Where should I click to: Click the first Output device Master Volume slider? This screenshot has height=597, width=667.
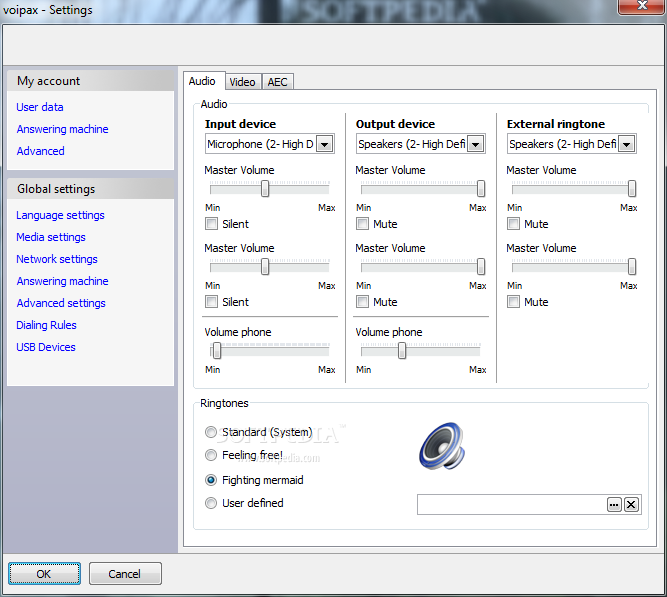pos(421,189)
